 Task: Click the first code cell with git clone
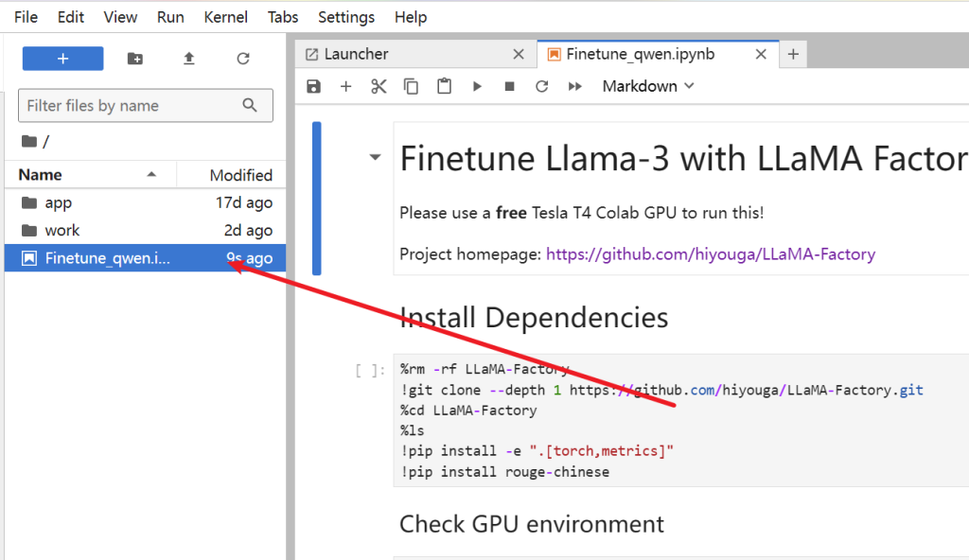tap(681, 420)
